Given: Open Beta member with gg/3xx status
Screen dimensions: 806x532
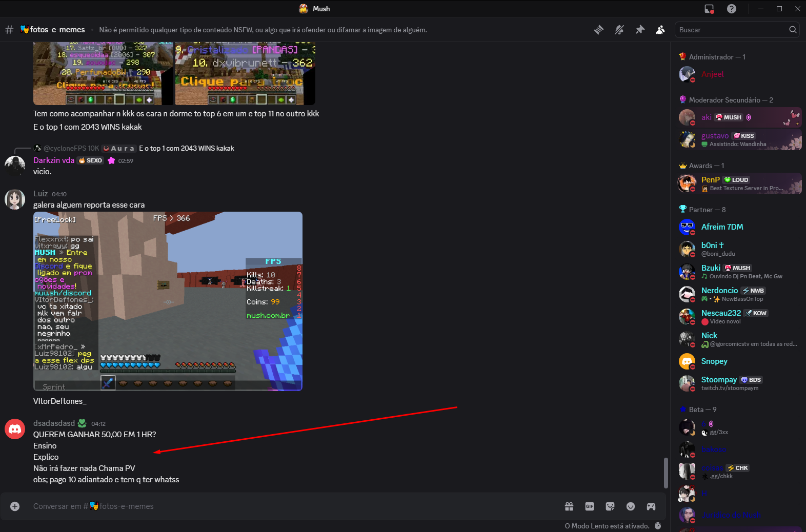Looking at the screenshot, I should 740,427.
